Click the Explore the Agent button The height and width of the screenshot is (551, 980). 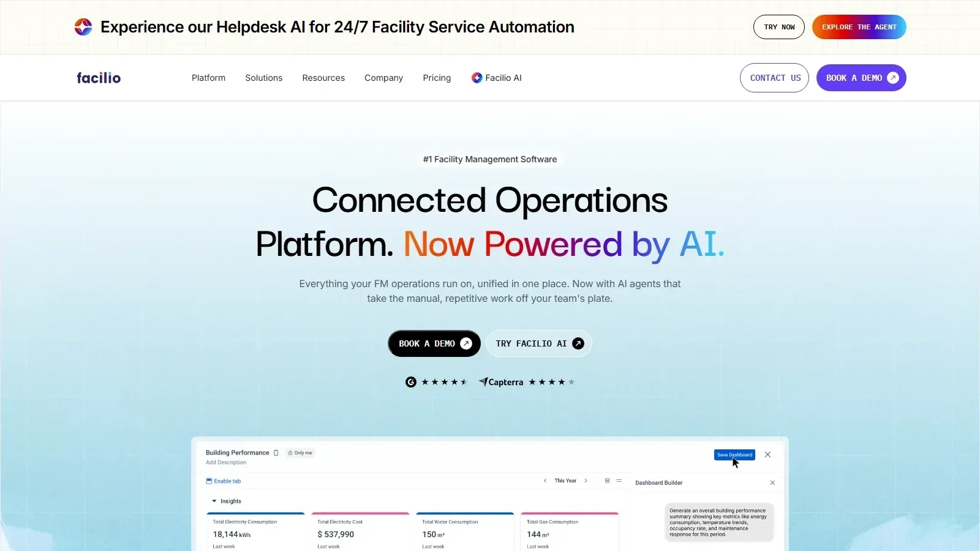[859, 27]
